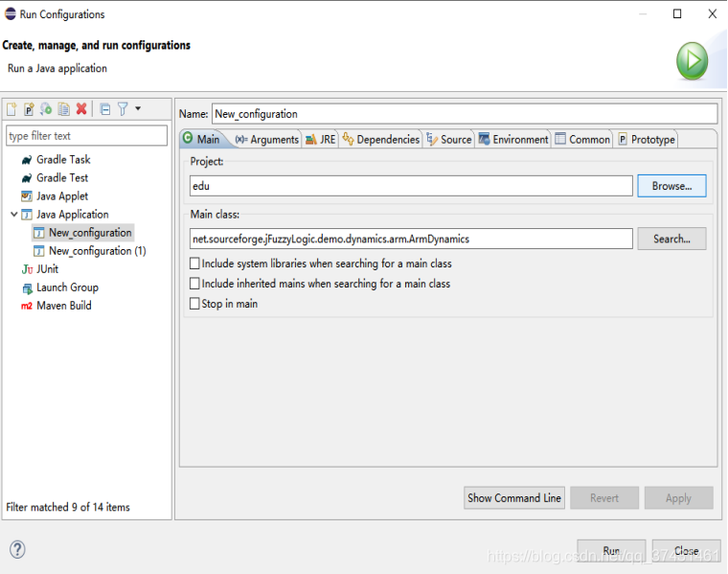
Task: Edit the configuration Name field
Action: tap(465, 114)
